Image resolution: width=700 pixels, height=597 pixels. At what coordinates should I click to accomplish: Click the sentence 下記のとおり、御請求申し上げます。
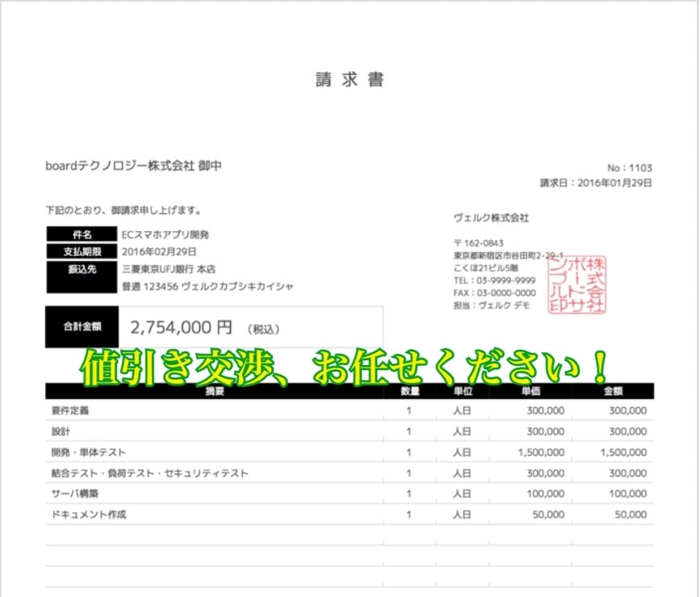[124, 210]
